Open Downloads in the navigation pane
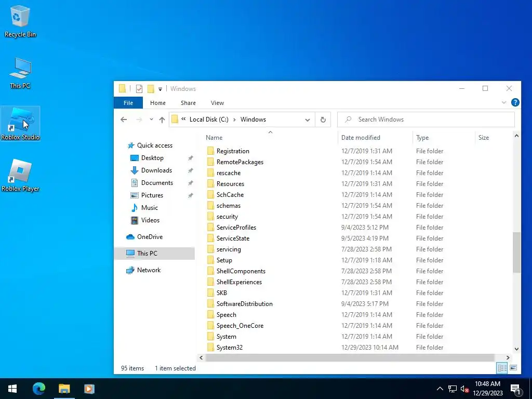This screenshot has height=399, width=532. coord(156,170)
